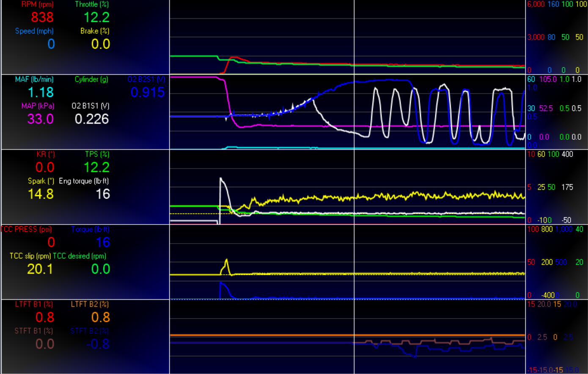This screenshot has height=374, width=588.
Task: Select the TCC slip (rpm) value 20.1
Action: [40, 269]
